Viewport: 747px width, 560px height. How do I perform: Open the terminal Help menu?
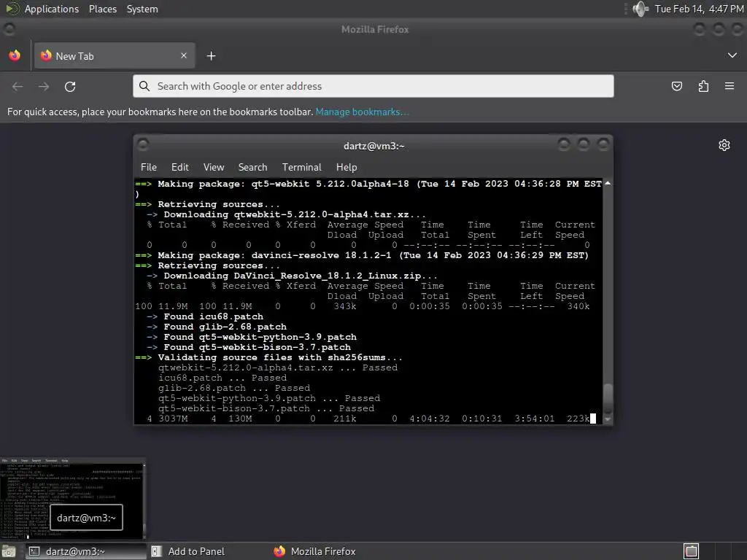pos(347,167)
